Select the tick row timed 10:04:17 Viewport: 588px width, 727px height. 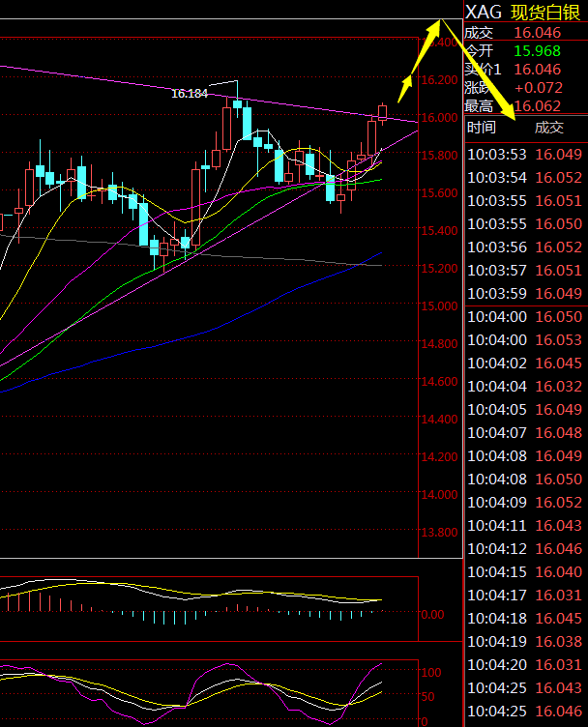click(524, 595)
